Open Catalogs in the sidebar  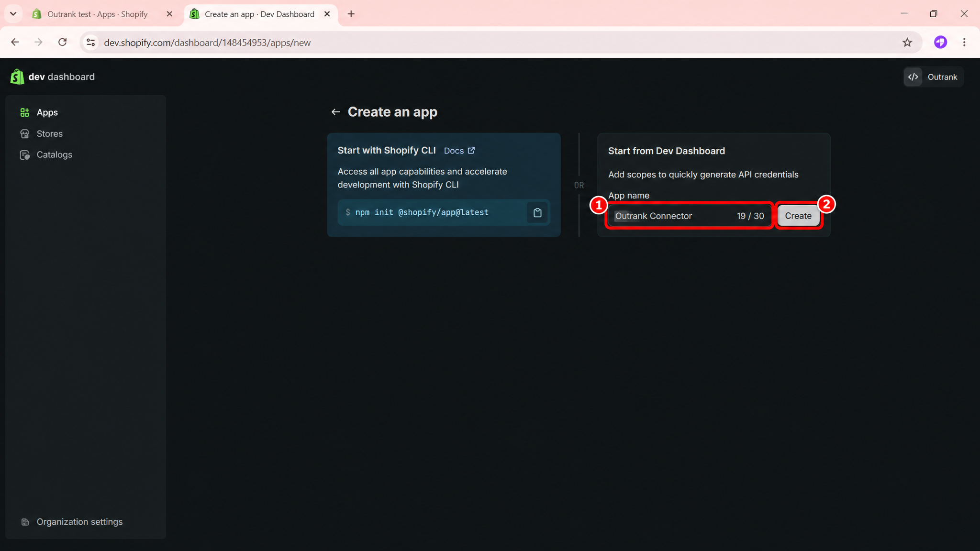[x=86, y=154]
